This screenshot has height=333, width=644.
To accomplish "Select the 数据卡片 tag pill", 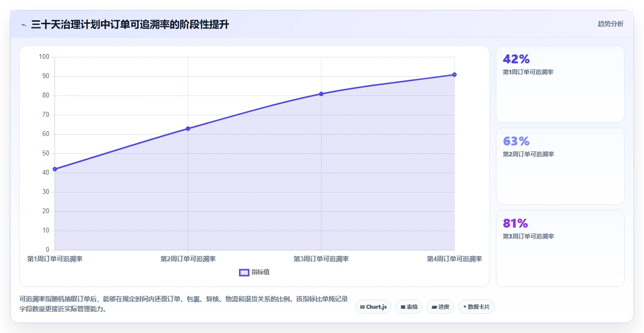I will coord(476,307).
